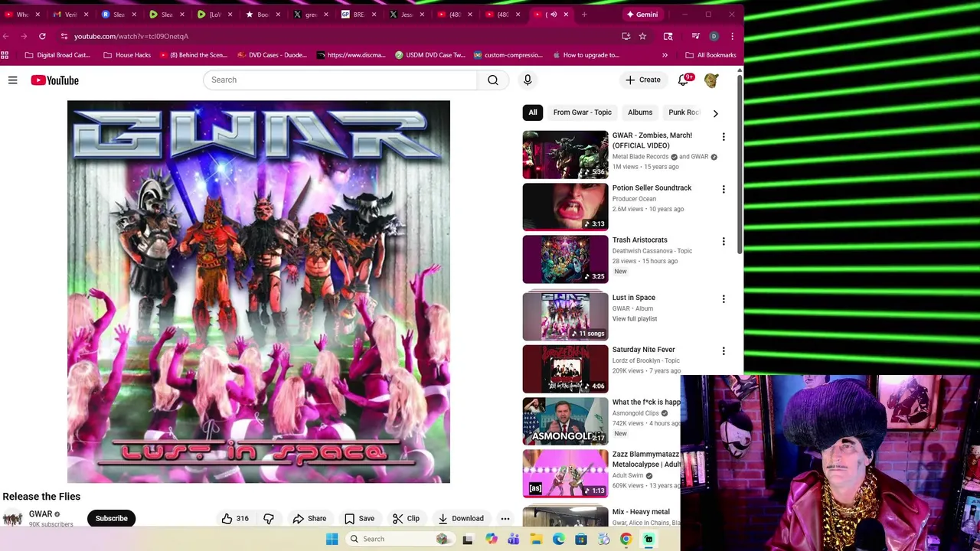980x551 pixels.
Task: Open House Hacks bookmark folder
Action: 127,55
